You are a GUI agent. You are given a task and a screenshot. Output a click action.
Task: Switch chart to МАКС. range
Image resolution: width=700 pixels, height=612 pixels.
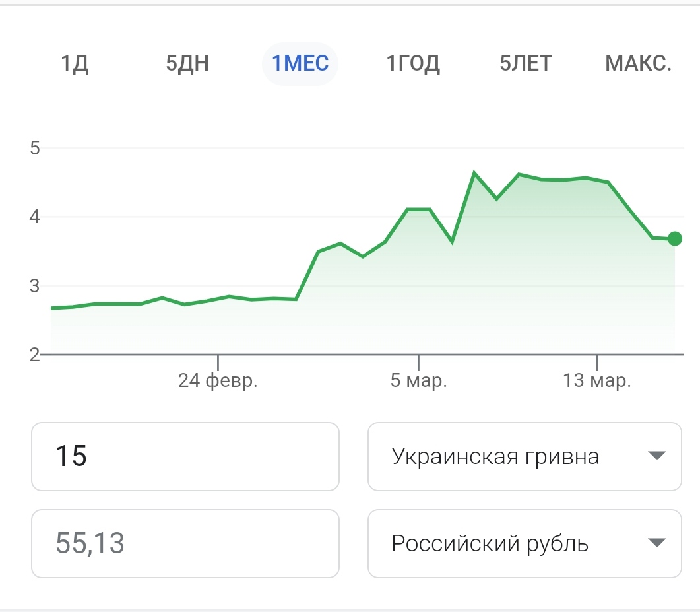tap(638, 64)
